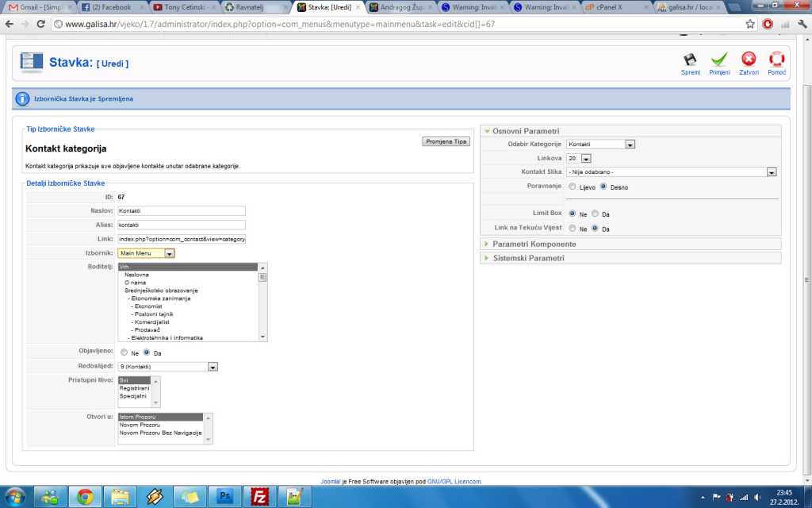The height and width of the screenshot is (508, 812).
Task: Click the Primijeni apply checkmark icon
Action: [719, 60]
